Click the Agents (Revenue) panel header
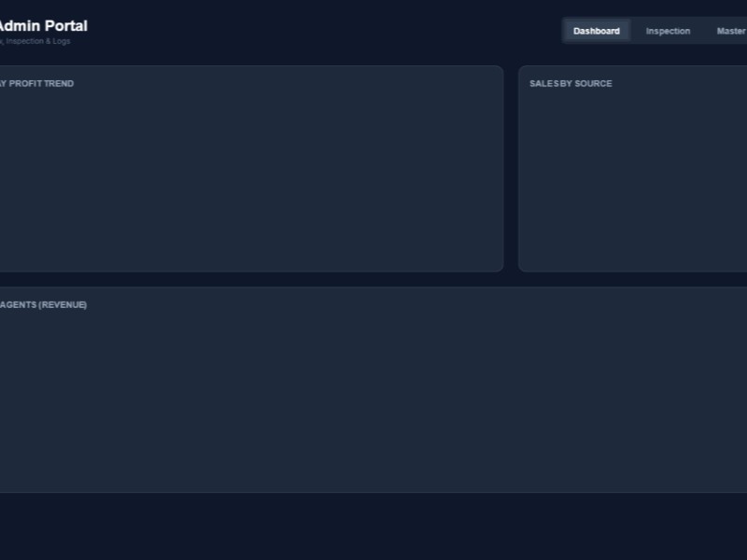Screen dimensions: 747x560 click(x=43, y=304)
